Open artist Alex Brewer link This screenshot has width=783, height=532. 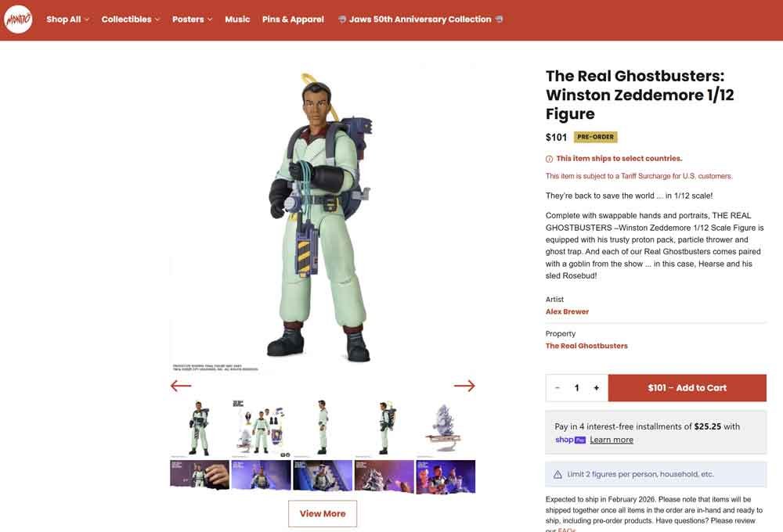[567, 311]
